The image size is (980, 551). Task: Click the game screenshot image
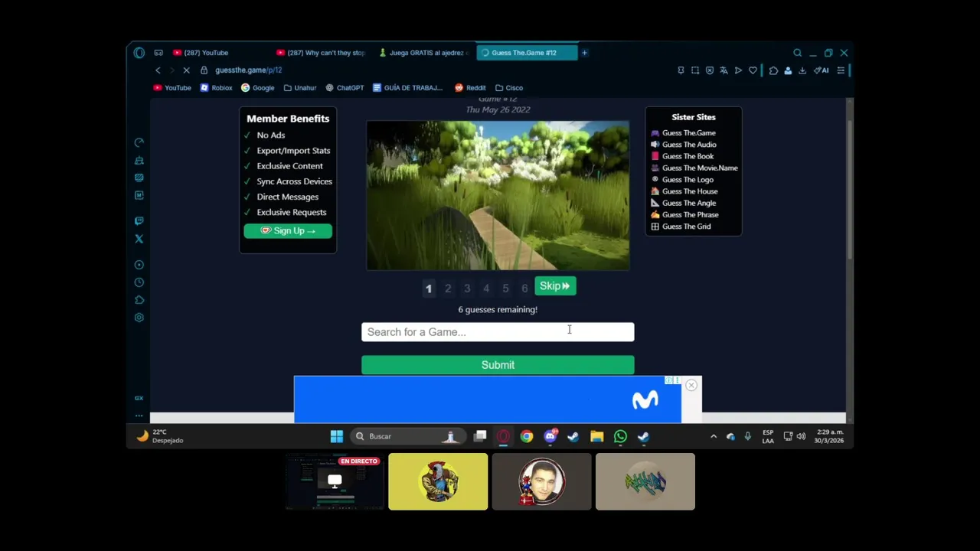coord(498,195)
